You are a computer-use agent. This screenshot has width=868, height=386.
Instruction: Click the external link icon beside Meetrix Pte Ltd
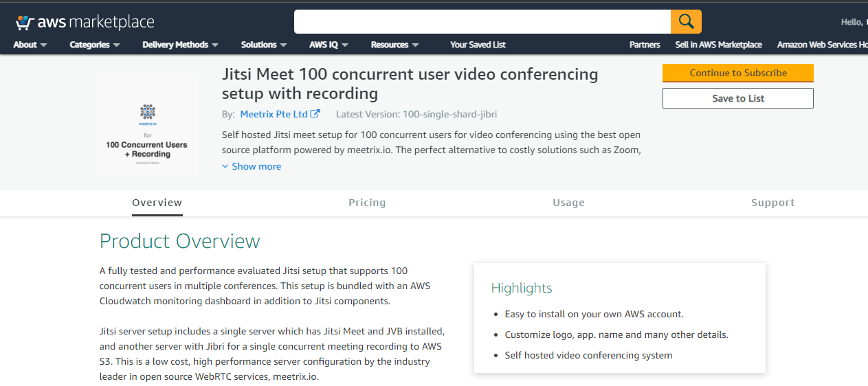(315, 114)
